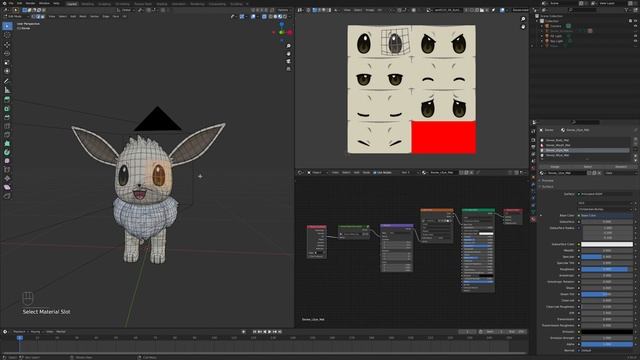Screen dimensions: 640x360
Task: Select the Rotate tool
Action: click(x=7, y=53)
